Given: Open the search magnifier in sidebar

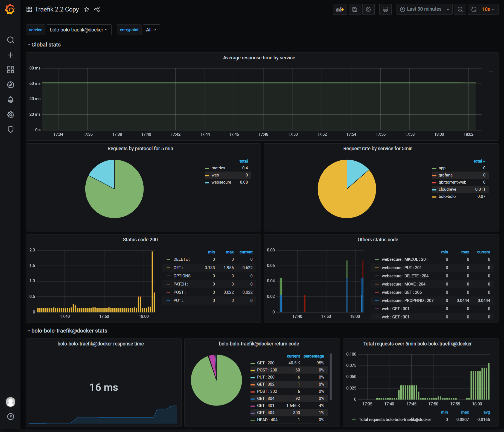Looking at the screenshot, I should coord(10,40).
